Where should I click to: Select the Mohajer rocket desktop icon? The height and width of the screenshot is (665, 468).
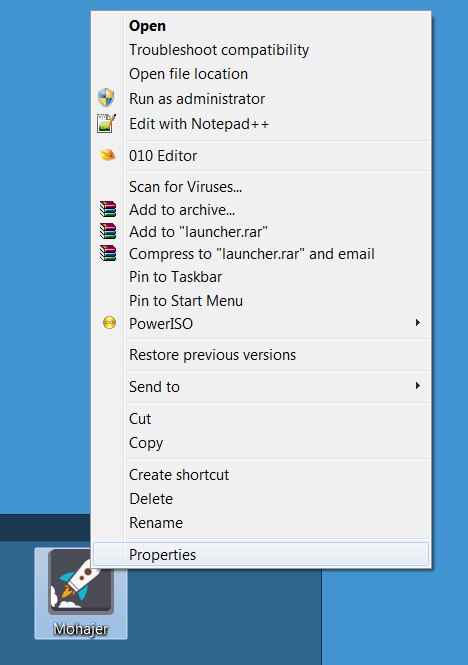click(81, 593)
